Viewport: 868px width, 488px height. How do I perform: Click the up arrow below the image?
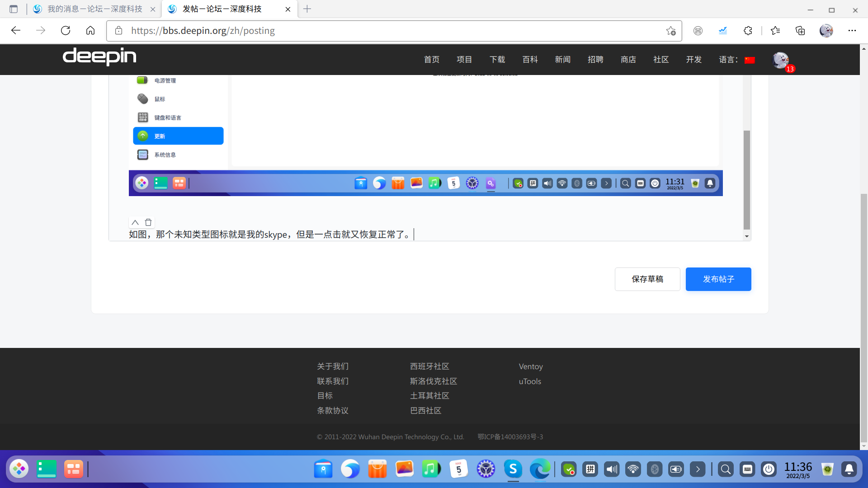135,222
